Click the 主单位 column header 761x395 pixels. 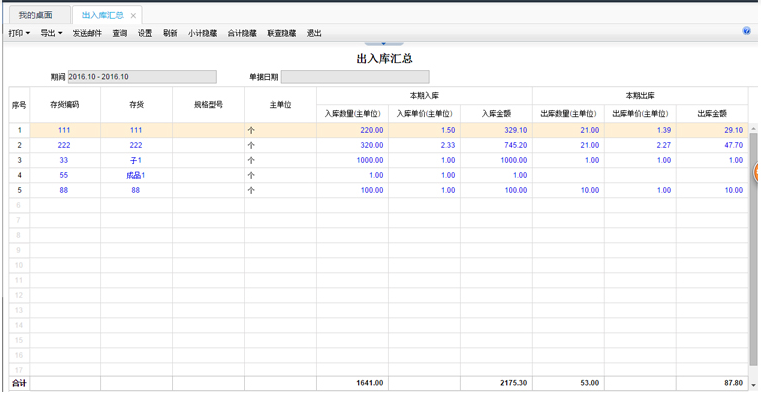tap(280, 104)
